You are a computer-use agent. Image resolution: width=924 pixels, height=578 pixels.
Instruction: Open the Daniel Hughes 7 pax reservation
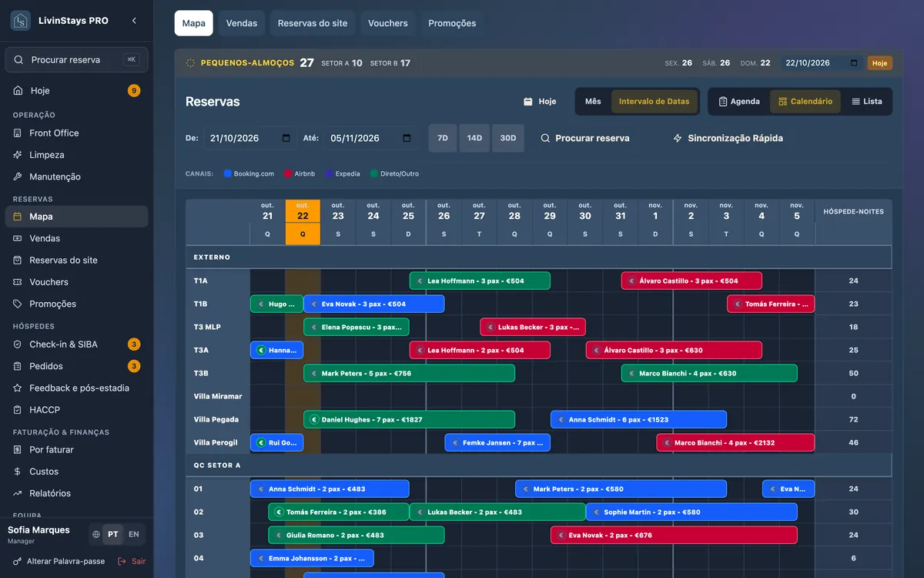409,420
